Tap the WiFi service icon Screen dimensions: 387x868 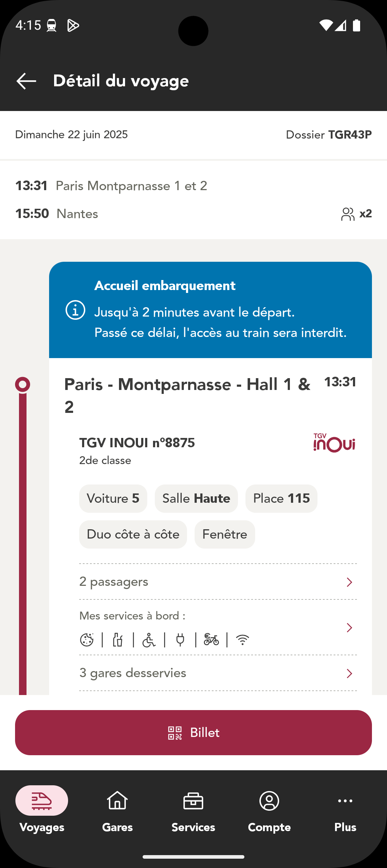[243, 640]
